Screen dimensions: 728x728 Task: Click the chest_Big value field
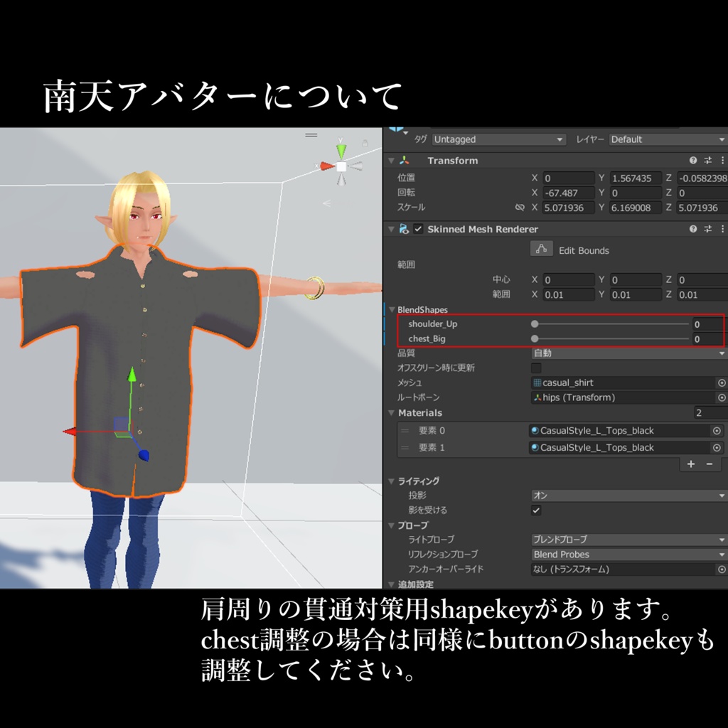[710, 339]
